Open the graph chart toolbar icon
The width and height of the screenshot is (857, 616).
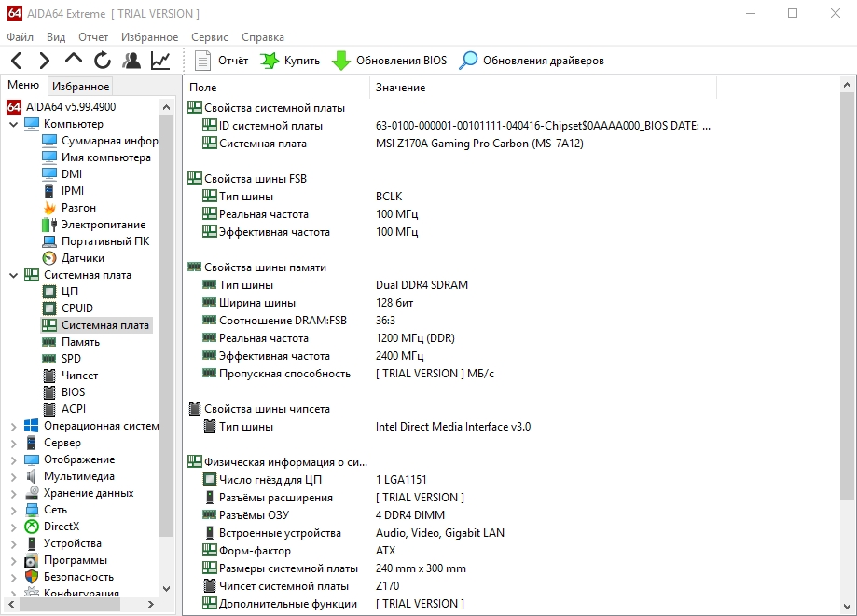pos(160,60)
